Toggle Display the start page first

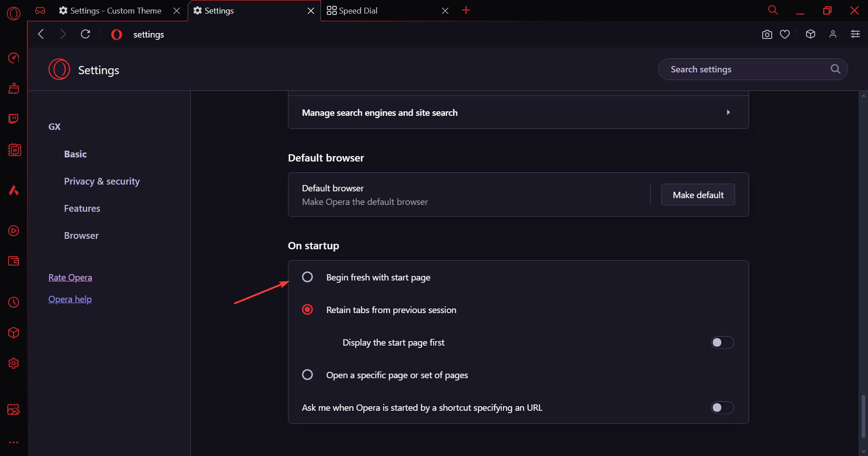click(x=722, y=342)
